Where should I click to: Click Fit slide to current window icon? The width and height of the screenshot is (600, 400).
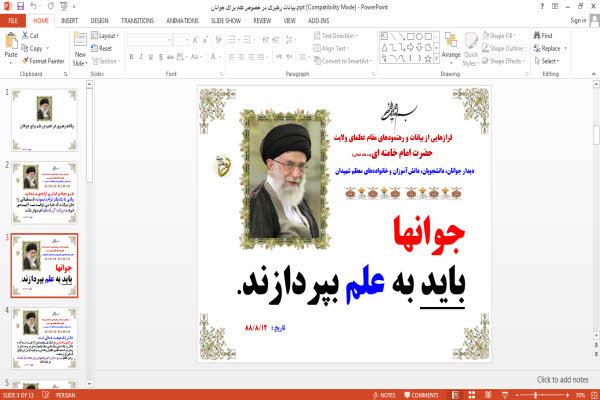pyautogui.click(x=594, y=395)
